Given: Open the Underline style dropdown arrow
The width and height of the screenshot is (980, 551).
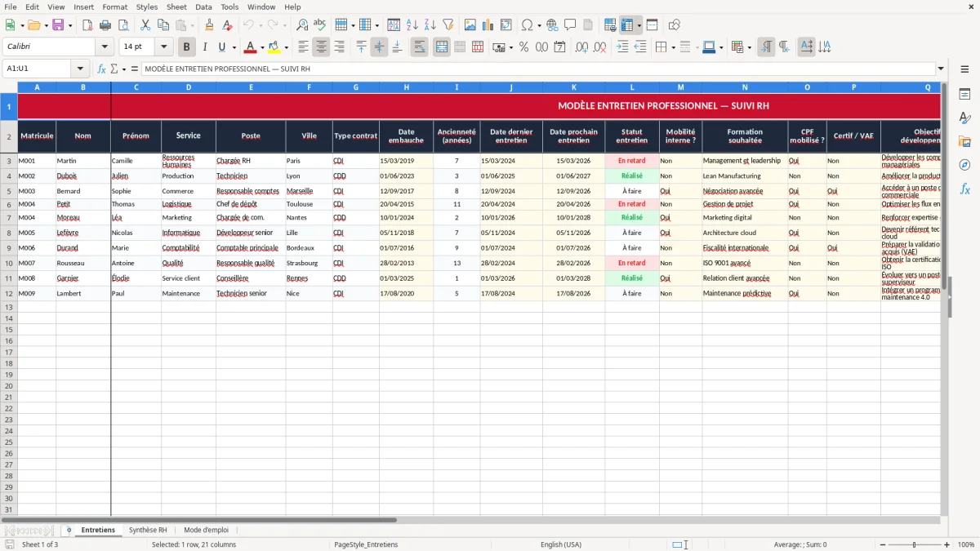Looking at the screenshot, I should [234, 47].
